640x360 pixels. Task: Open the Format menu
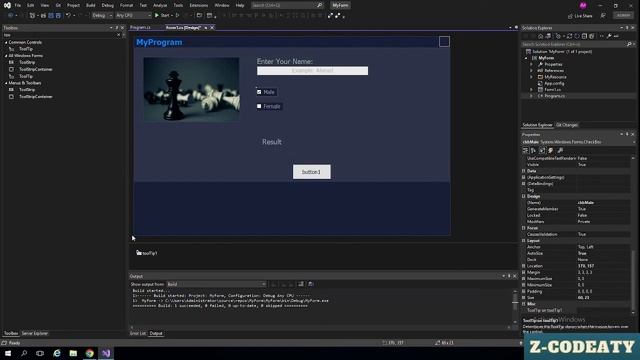click(x=127, y=5)
